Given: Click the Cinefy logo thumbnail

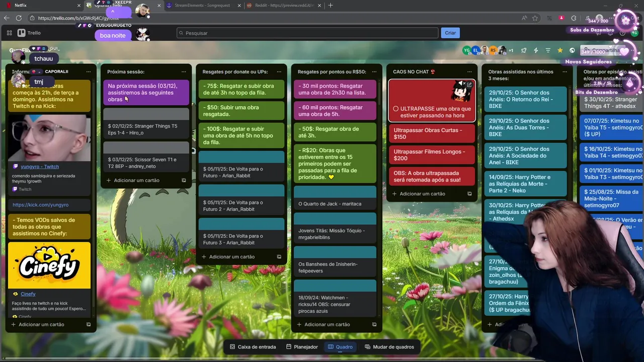Looking at the screenshot, I should 49,265.
